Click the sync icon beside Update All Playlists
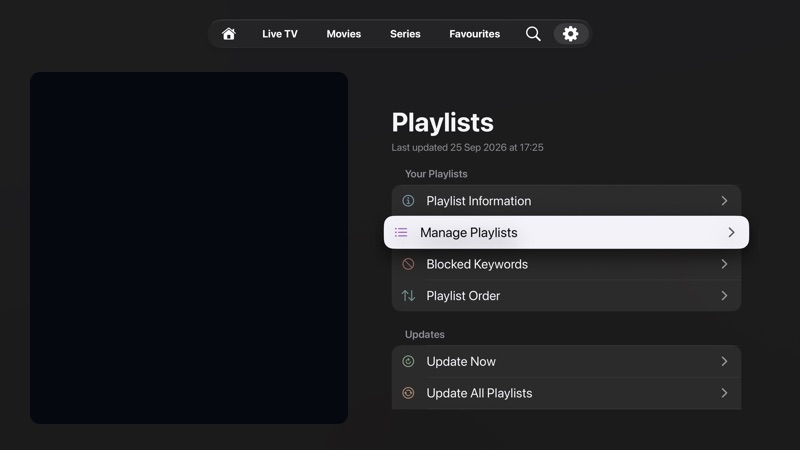The image size is (800, 450). point(408,393)
